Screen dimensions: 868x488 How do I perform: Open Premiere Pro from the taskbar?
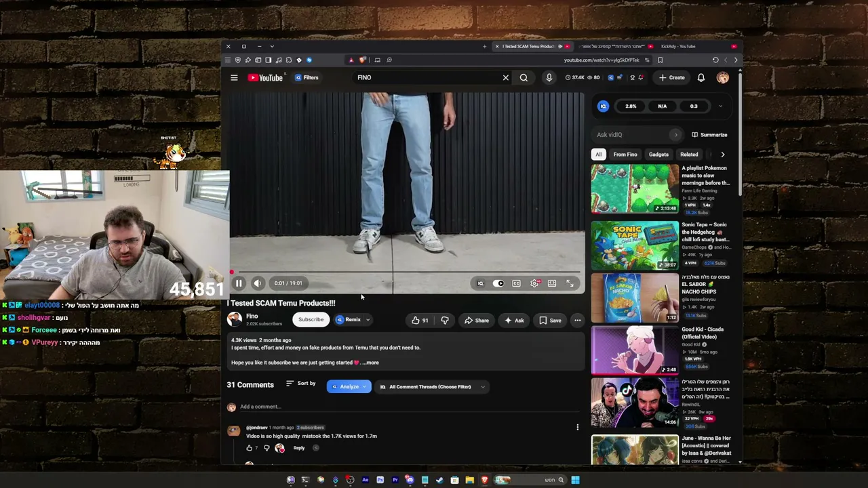pyautogui.click(x=395, y=480)
